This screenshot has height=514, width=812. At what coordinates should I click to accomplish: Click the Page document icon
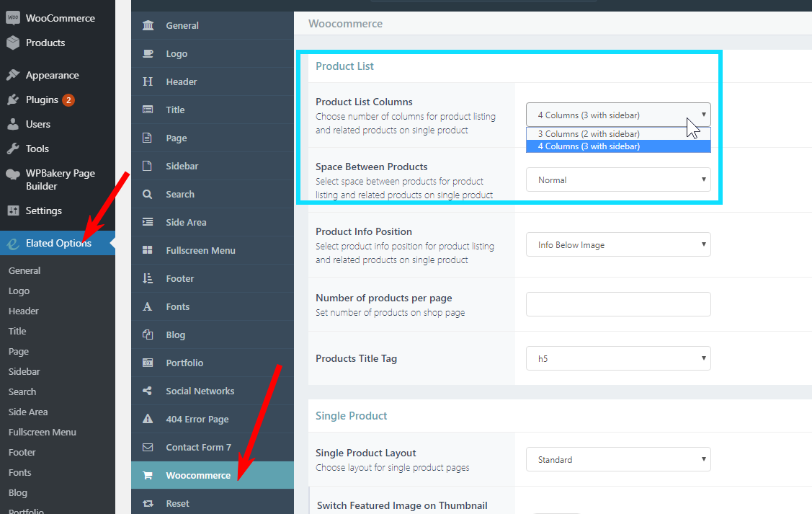148,138
